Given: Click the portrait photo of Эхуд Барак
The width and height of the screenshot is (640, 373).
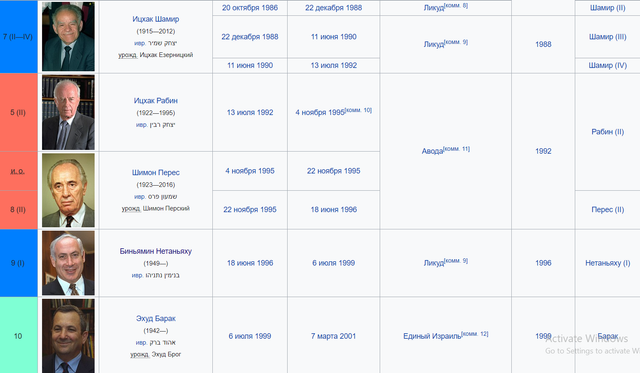Looking at the screenshot, I should [68, 336].
